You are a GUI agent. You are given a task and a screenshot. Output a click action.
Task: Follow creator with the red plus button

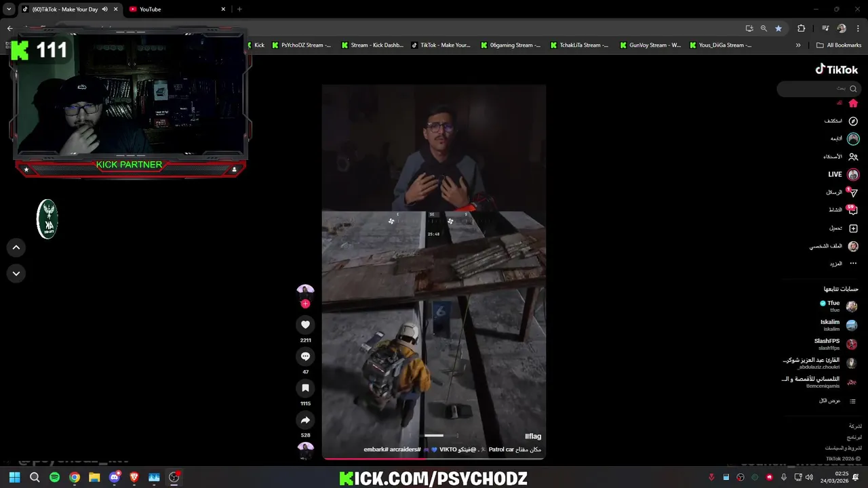(x=305, y=304)
